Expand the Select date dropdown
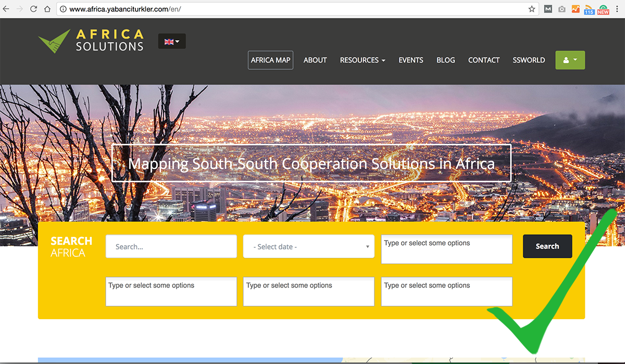 pos(308,247)
